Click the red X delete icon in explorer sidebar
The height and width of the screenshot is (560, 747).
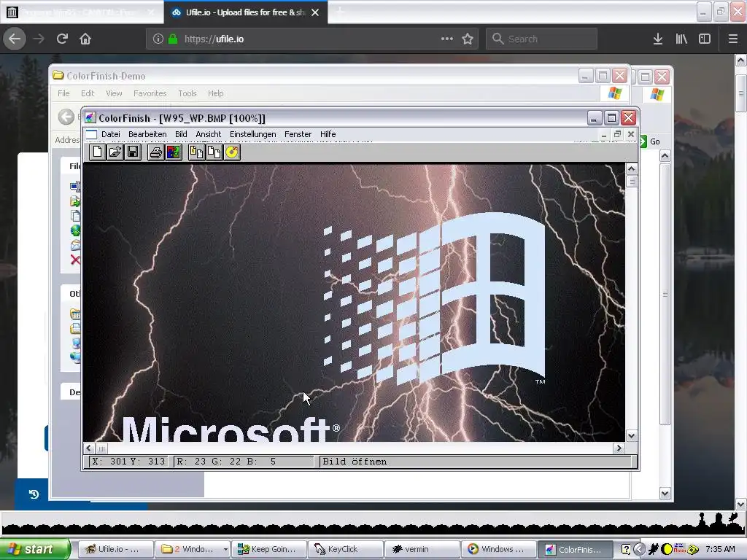[x=75, y=260]
